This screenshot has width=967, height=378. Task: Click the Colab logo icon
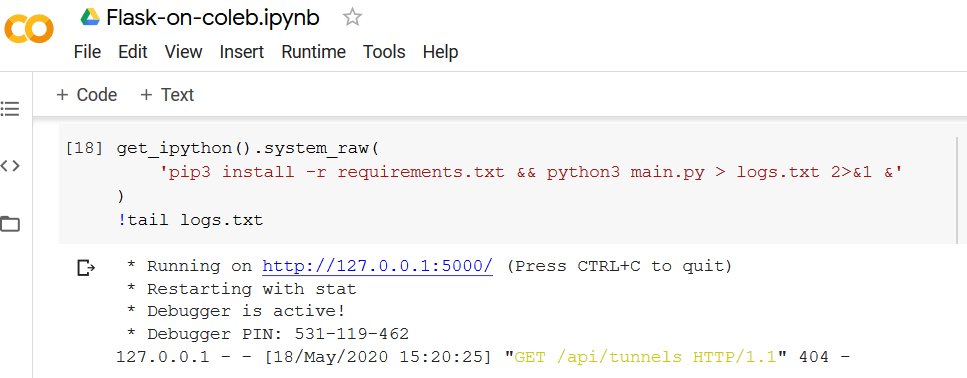[29, 30]
